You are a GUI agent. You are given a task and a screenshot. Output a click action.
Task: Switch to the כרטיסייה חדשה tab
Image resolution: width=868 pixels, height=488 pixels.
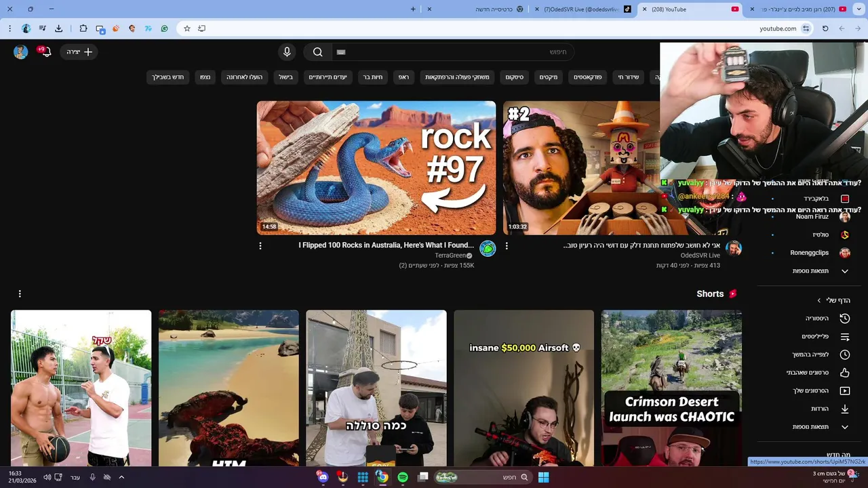pyautogui.click(x=478, y=9)
